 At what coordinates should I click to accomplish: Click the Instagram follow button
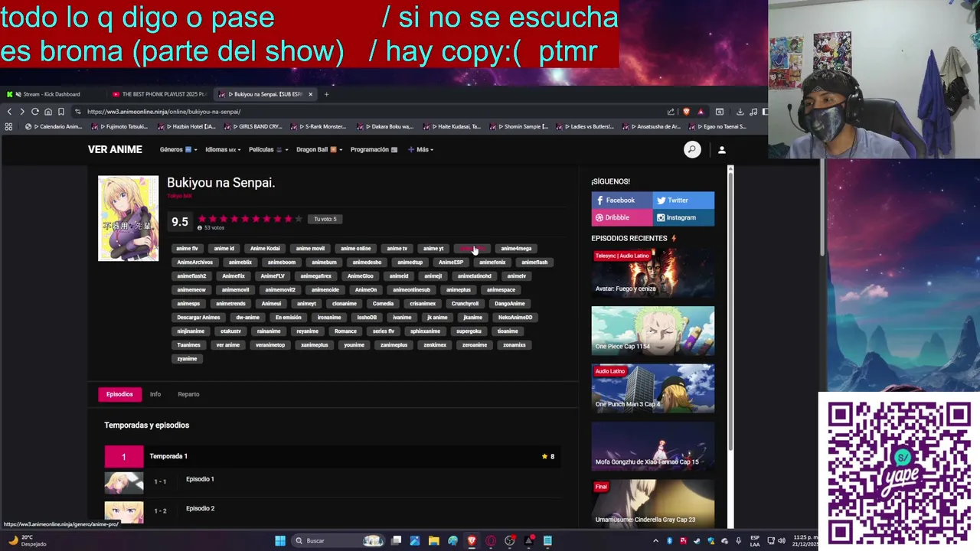(684, 217)
